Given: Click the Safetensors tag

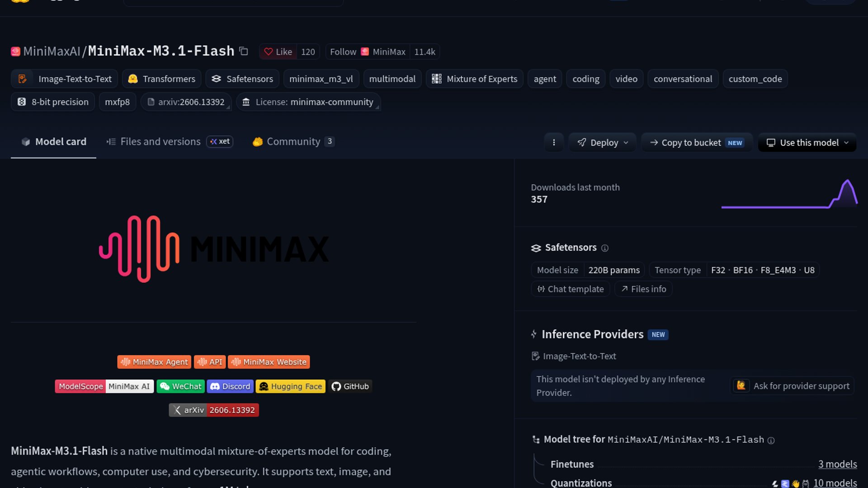Looking at the screenshot, I should point(242,79).
